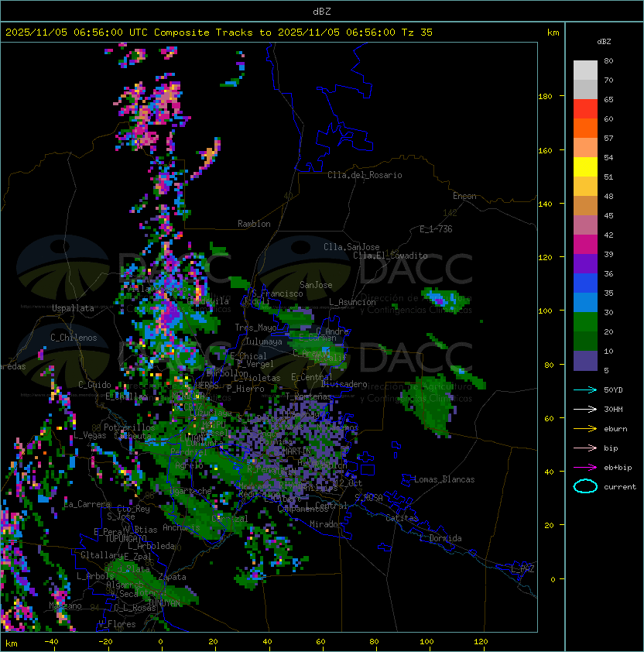The image size is (644, 652).
Task: Click the pink bip arrow legend icon
Action: click(585, 448)
